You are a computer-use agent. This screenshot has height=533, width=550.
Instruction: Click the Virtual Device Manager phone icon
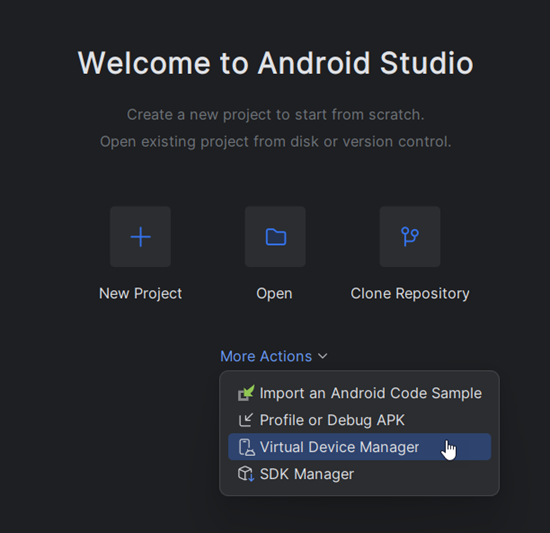point(247,447)
